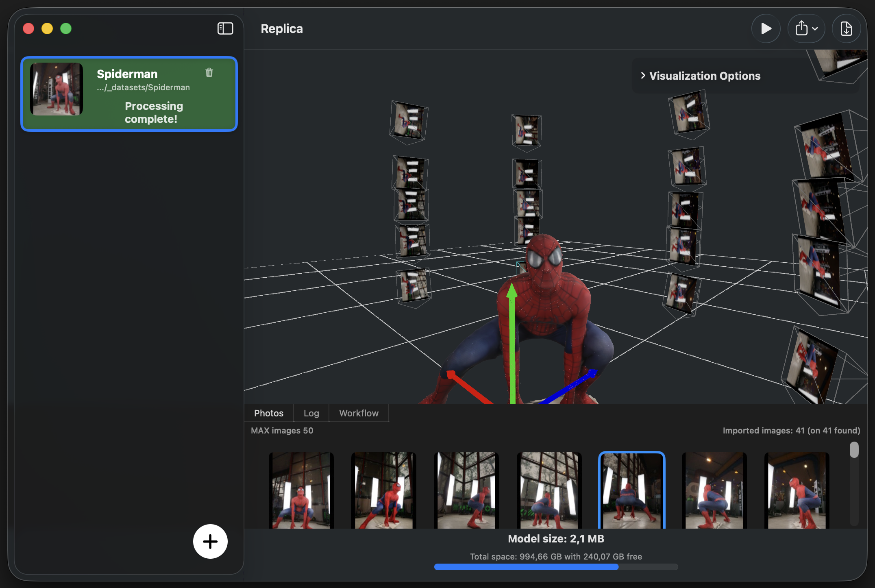Click the Spiderman project thumbnail image
Image resolution: width=875 pixels, height=588 pixels.
pos(57,89)
